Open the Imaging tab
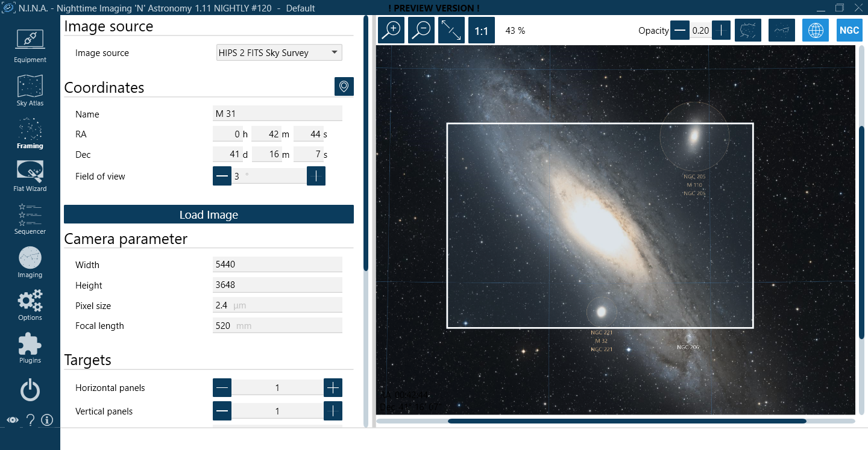868x450 pixels. (x=30, y=262)
